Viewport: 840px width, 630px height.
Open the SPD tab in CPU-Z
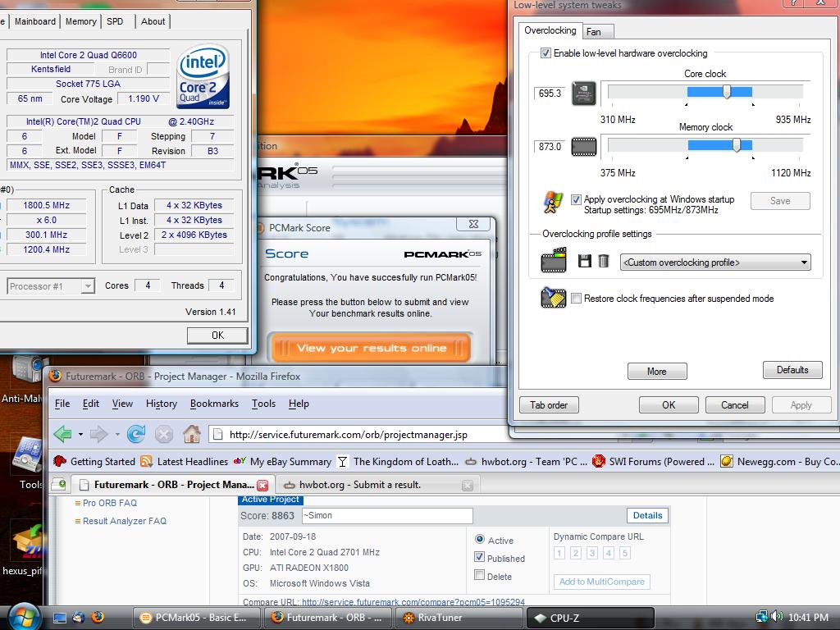tap(115, 21)
